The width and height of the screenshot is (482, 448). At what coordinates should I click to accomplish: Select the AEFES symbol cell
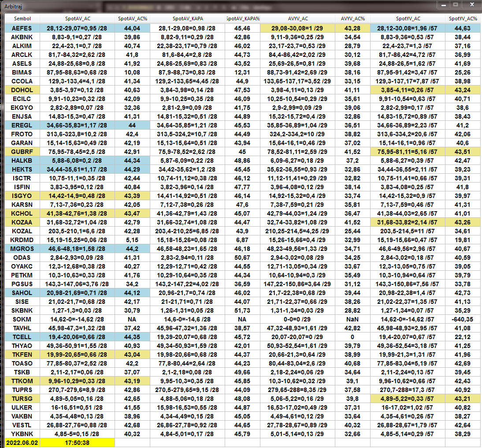coord(22,28)
